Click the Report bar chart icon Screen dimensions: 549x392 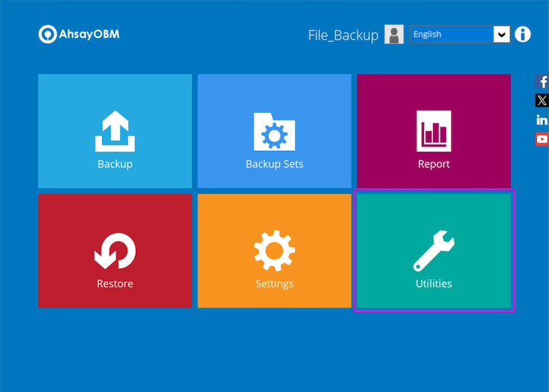[433, 130]
